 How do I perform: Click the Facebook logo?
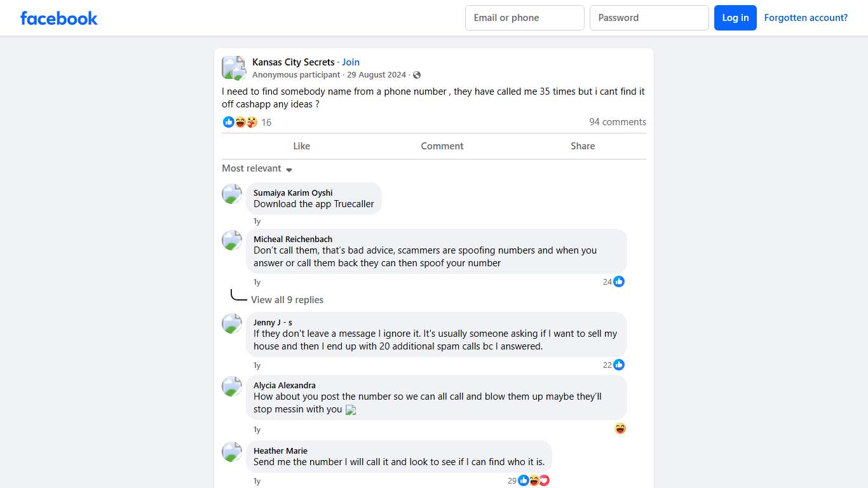click(59, 18)
